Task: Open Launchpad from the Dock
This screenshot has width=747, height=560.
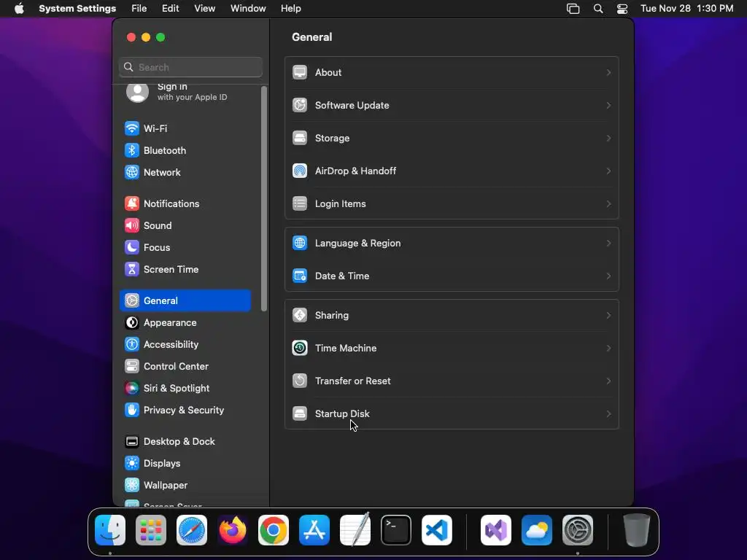Action: tap(151, 530)
